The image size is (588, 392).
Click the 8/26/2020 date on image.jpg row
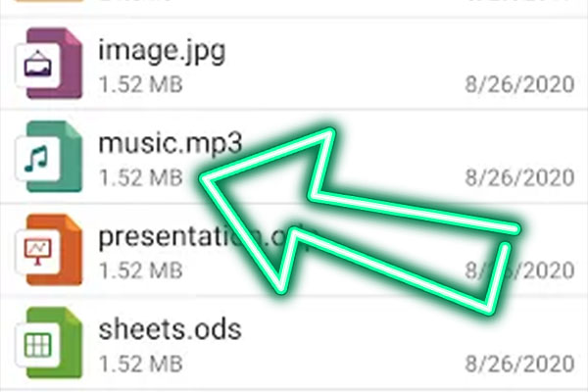(x=519, y=84)
